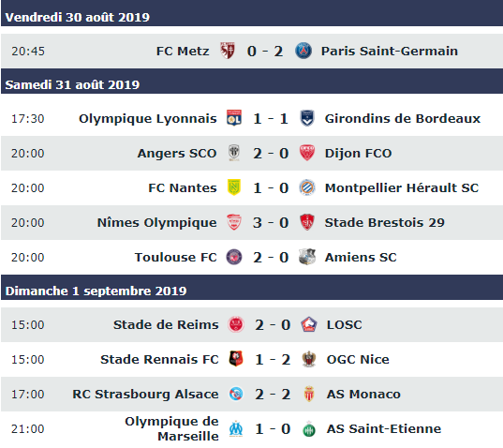This screenshot has height=448, width=503.
Task: Open the Nîmes Olympique team name
Action: tap(156, 222)
